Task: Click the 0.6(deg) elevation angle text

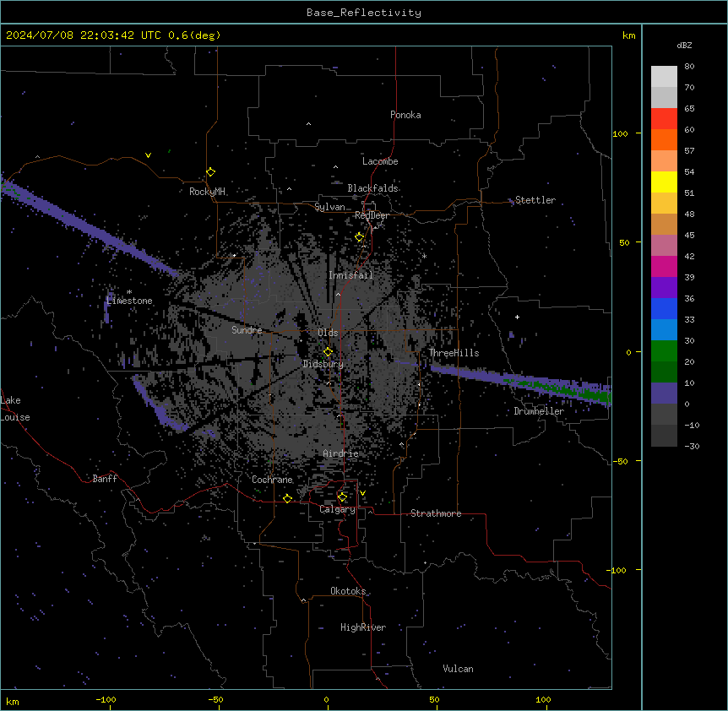Action: click(194, 35)
